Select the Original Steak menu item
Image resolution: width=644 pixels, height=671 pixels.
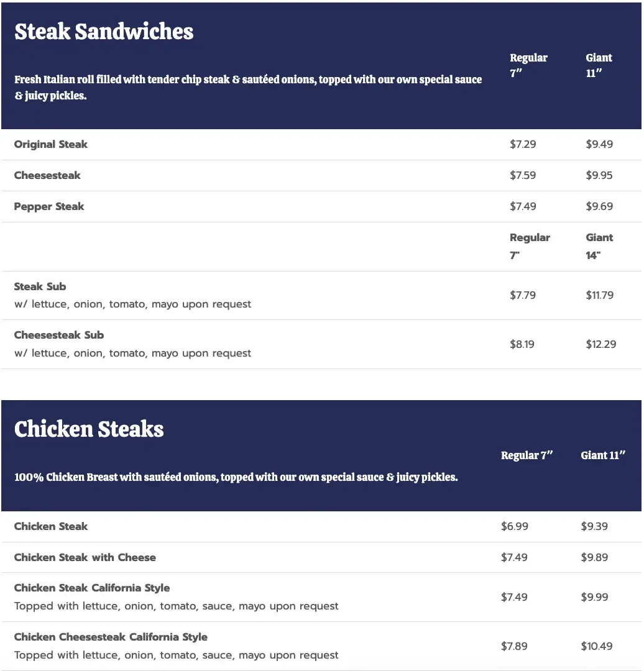[51, 144]
